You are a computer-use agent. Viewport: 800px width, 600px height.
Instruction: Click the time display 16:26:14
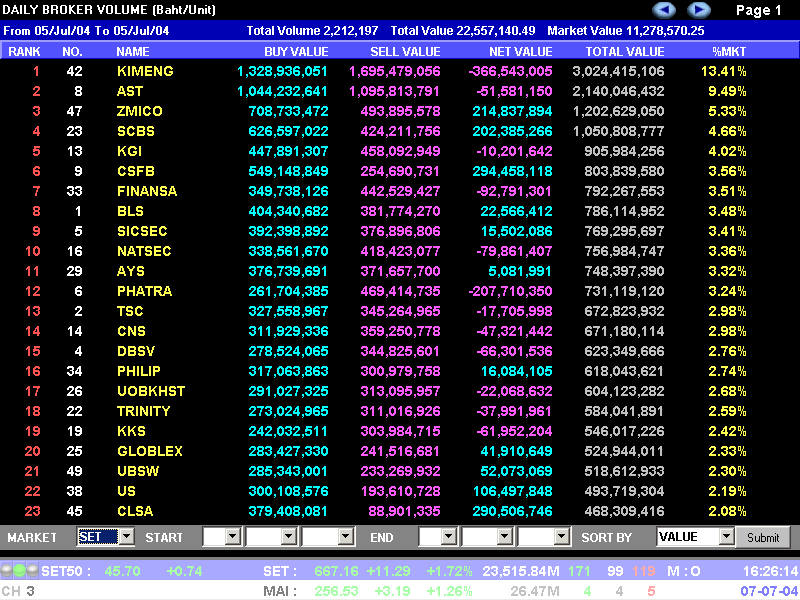pos(770,571)
